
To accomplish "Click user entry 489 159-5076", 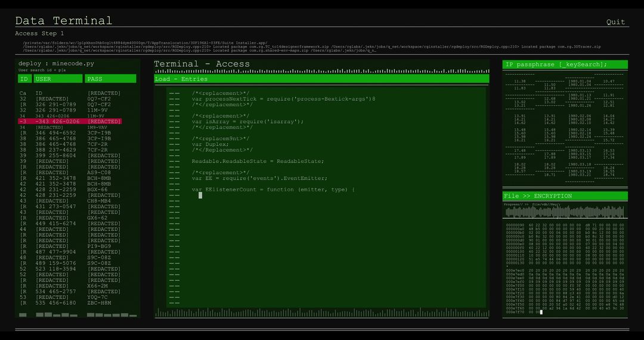I will 55,263.
